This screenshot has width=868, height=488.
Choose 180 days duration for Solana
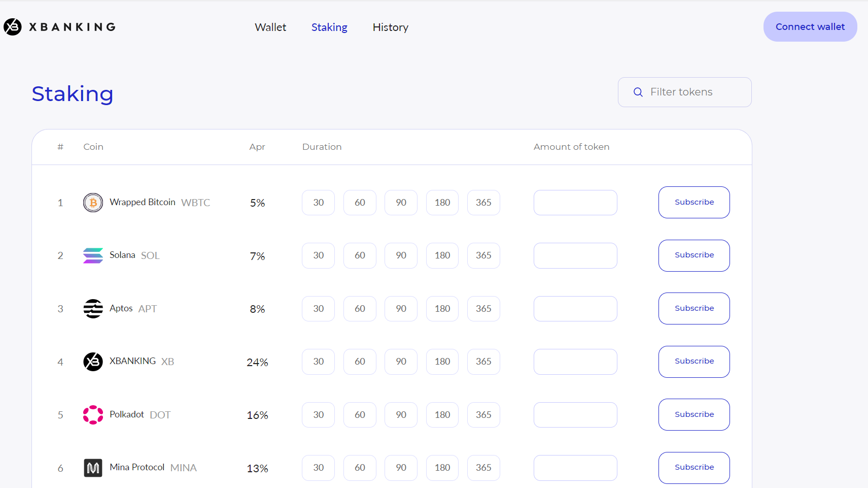coord(442,255)
